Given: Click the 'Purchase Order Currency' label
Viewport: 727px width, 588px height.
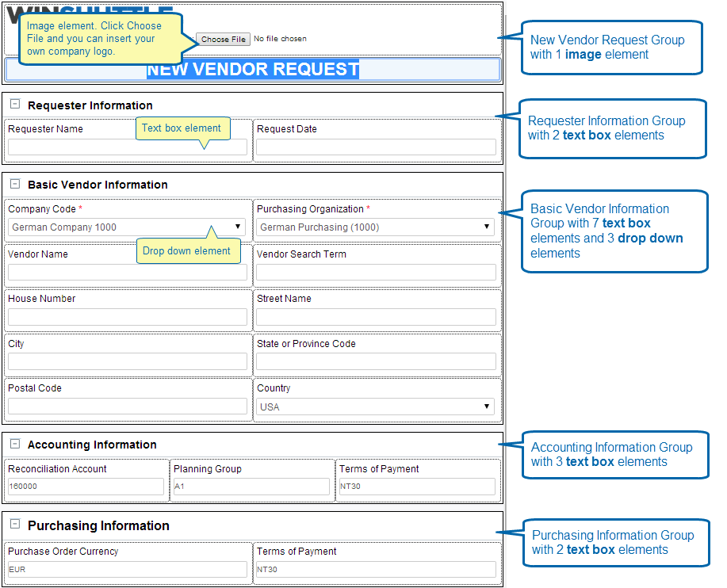Looking at the screenshot, I should [x=63, y=552].
